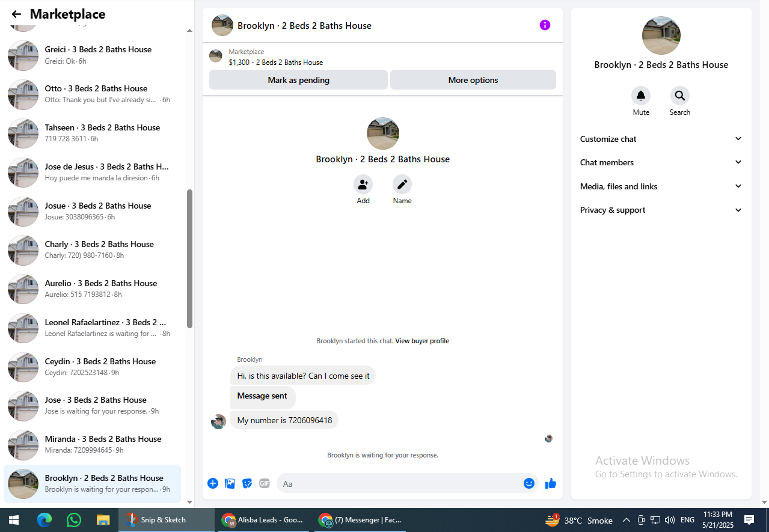769x532 pixels.
Task: Open Otto conversation
Action: pos(93,94)
